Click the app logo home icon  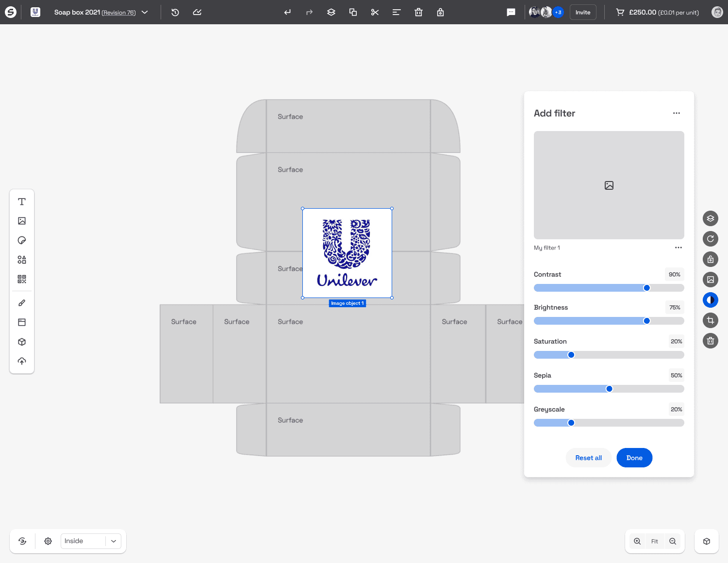tap(11, 12)
